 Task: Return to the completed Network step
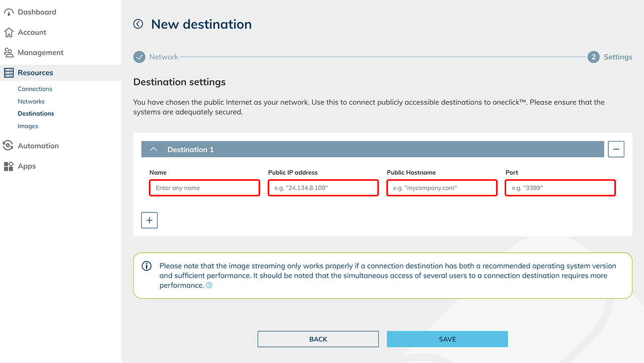[139, 57]
